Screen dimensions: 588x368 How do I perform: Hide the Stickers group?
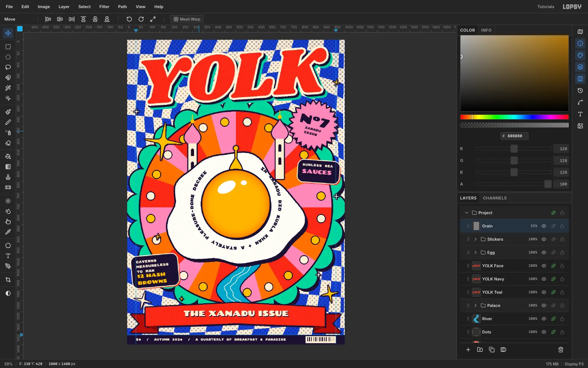click(544, 239)
